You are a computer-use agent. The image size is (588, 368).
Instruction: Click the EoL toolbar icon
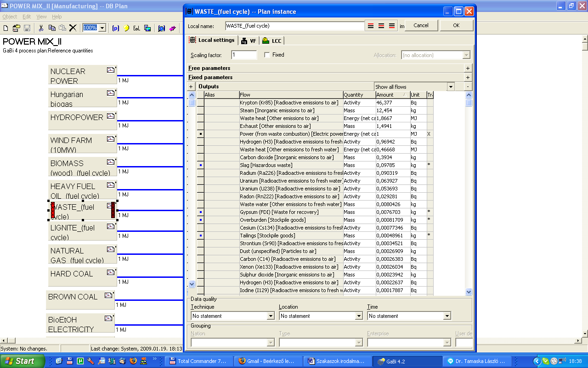coord(136,28)
